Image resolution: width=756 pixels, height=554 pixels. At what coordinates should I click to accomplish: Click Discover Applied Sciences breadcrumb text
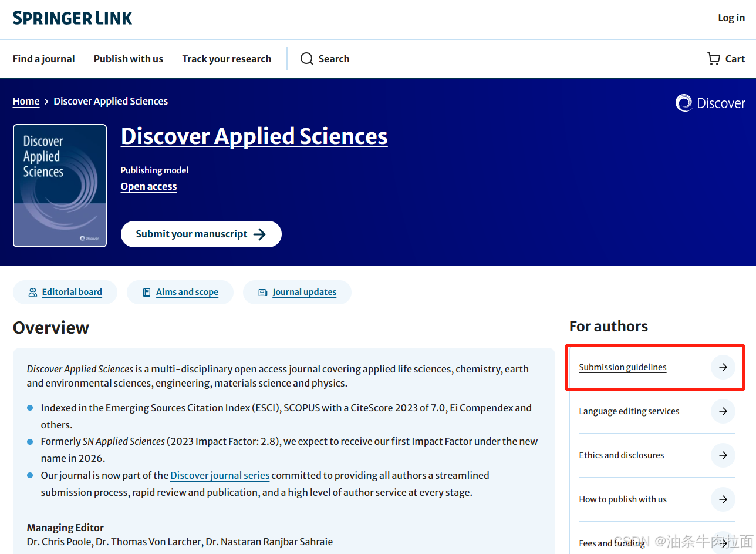[x=111, y=101]
